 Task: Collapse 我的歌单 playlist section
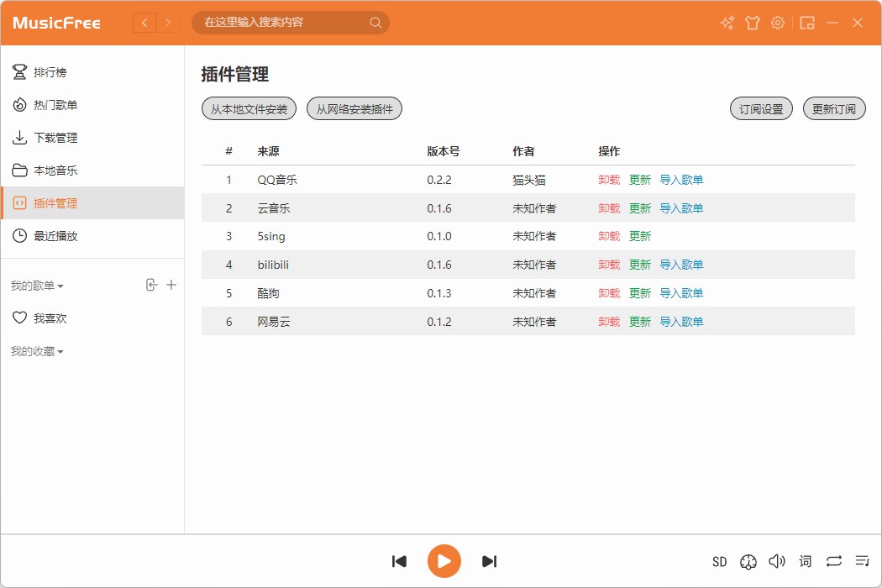pyautogui.click(x=37, y=286)
